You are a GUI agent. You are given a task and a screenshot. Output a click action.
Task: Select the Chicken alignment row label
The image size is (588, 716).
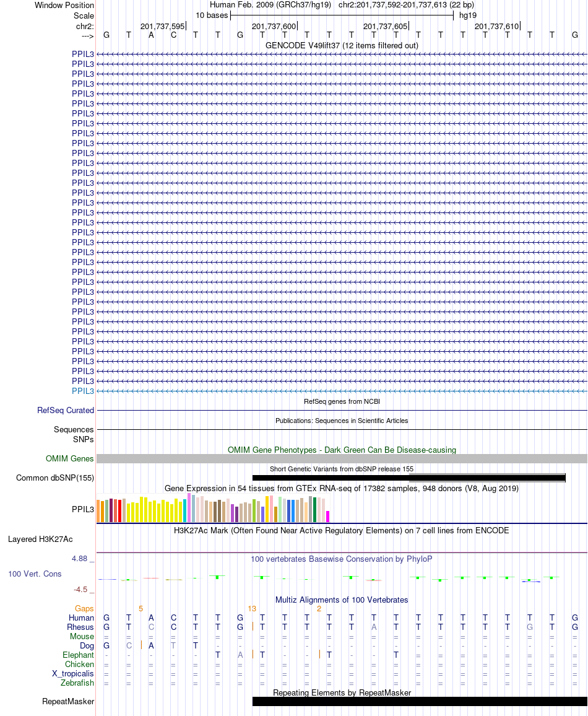click(x=79, y=665)
